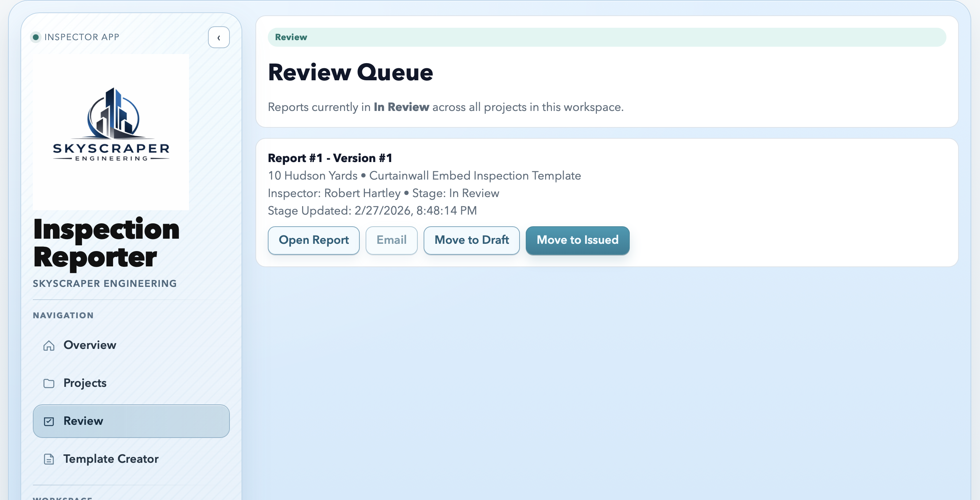980x500 pixels.
Task: Click the document icon next to Template Creator
Action: click(x=49, y=459)
